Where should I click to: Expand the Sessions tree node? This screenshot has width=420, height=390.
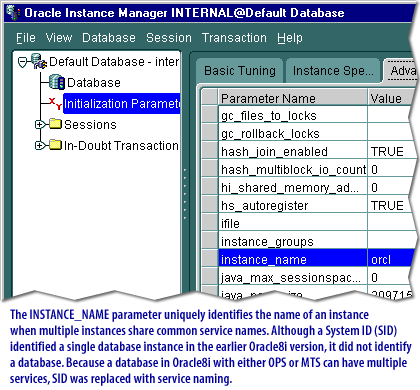click(x=40, y=125)
